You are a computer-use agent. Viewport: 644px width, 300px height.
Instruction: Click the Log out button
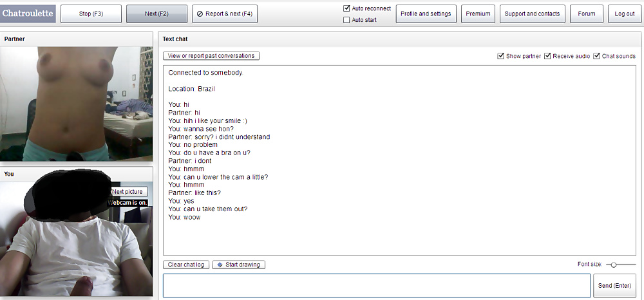point(624,14)
